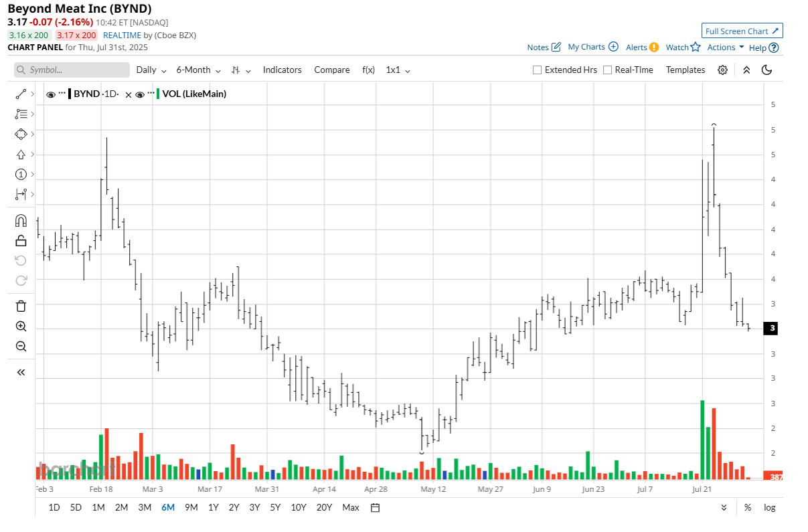Switch to dark mode with moon icon
This screenshot has width=808, height=532.
click(x=767, y=70)
